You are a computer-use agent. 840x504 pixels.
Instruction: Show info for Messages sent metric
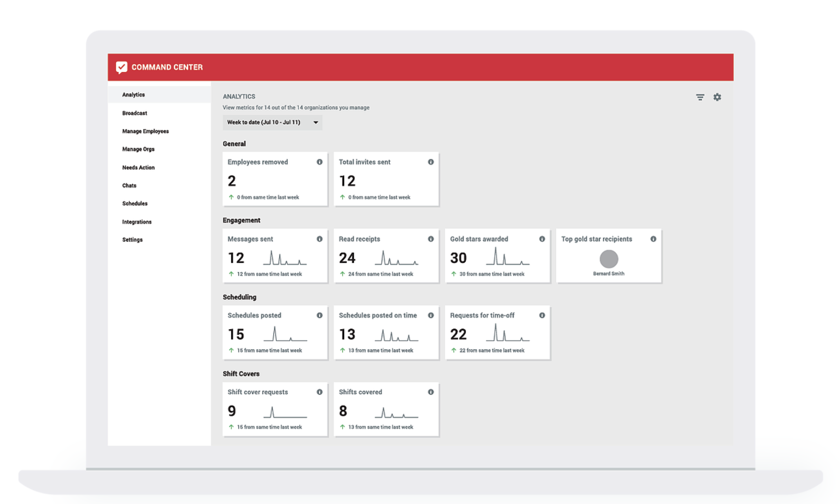[x=320, y=239]
